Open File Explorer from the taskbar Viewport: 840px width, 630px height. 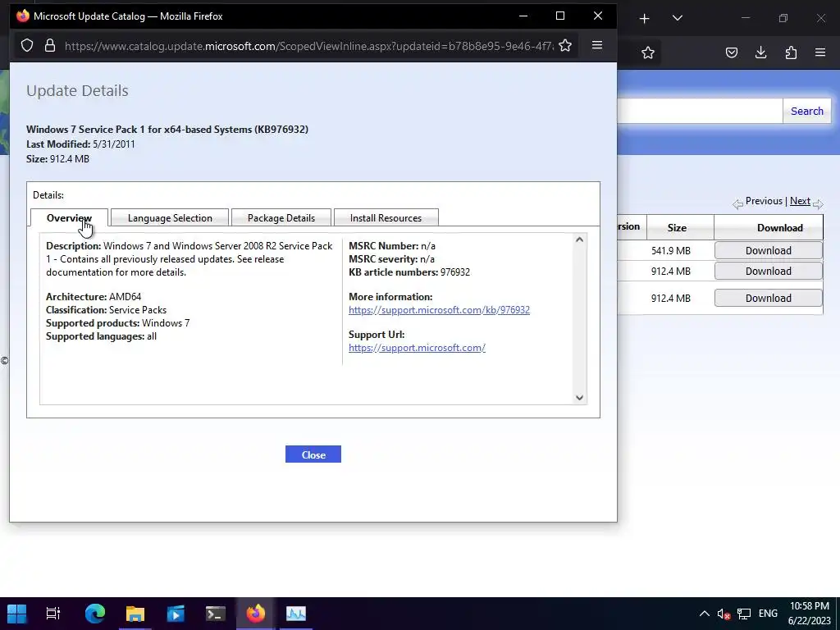click(x=135, y=614)
